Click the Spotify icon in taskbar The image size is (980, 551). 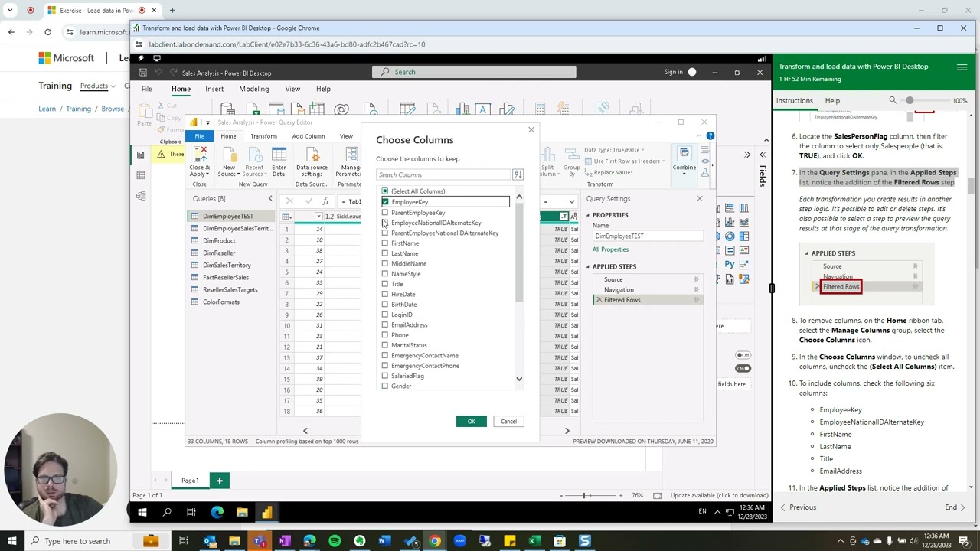[x=335, y=541]
